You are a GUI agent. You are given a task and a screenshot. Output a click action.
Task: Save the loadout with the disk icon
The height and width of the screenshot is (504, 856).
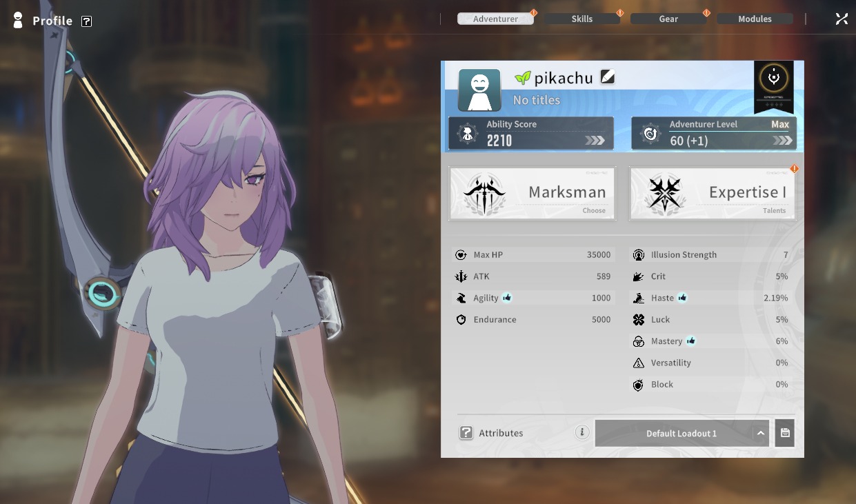785,433
